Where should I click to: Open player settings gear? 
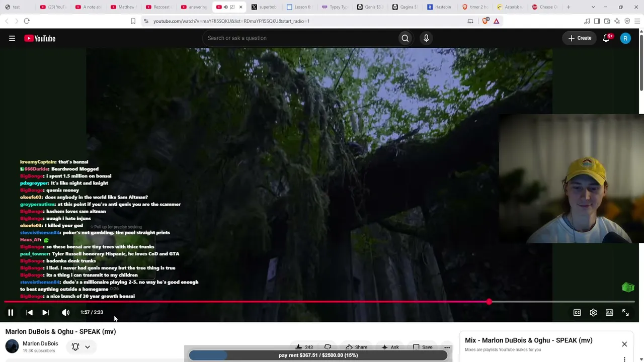point(593,313)
